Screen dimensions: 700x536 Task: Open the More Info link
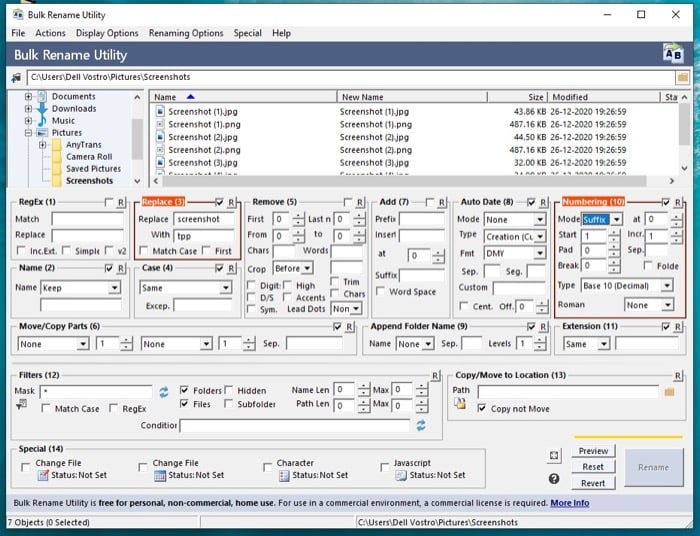pos(569,503)
